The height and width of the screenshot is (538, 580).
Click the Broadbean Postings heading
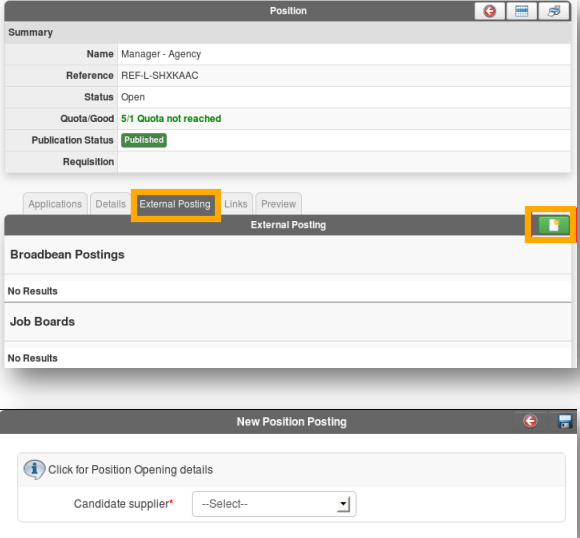pyautogui.click(x=67, y=255)
